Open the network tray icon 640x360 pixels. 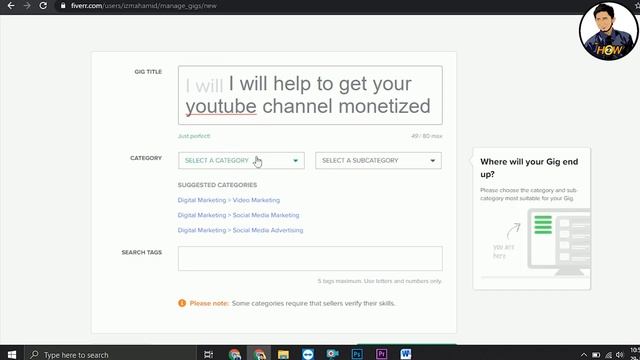click(x=609, y=355)
